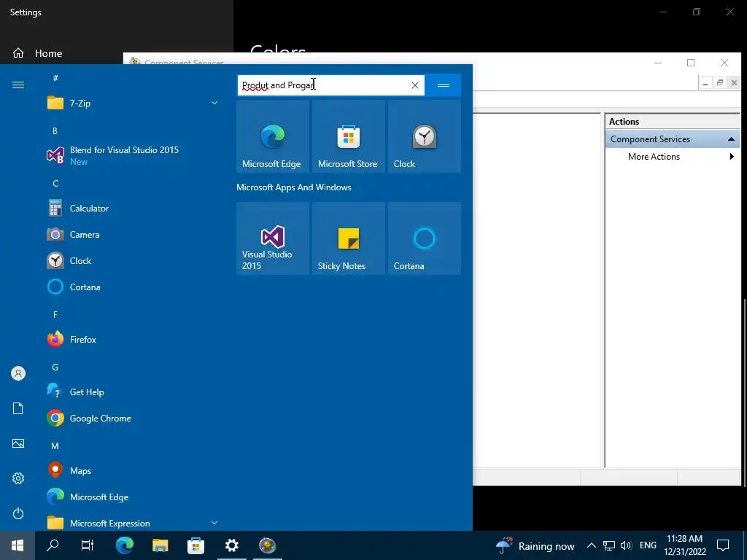Click the G section letter header

pyautogui.click(x=55, y=367)
